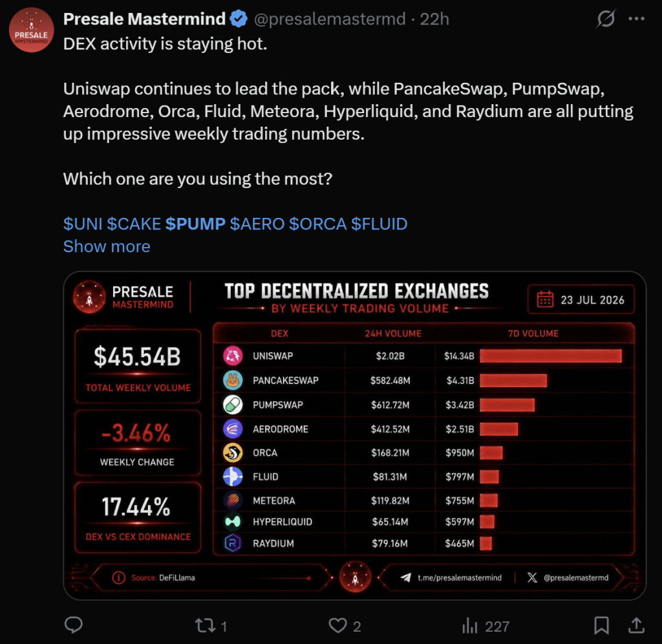Screen dimensions: 662x644
Task: Open the Top Decentralized Exchanges infographic image
Action: (355, 435)
